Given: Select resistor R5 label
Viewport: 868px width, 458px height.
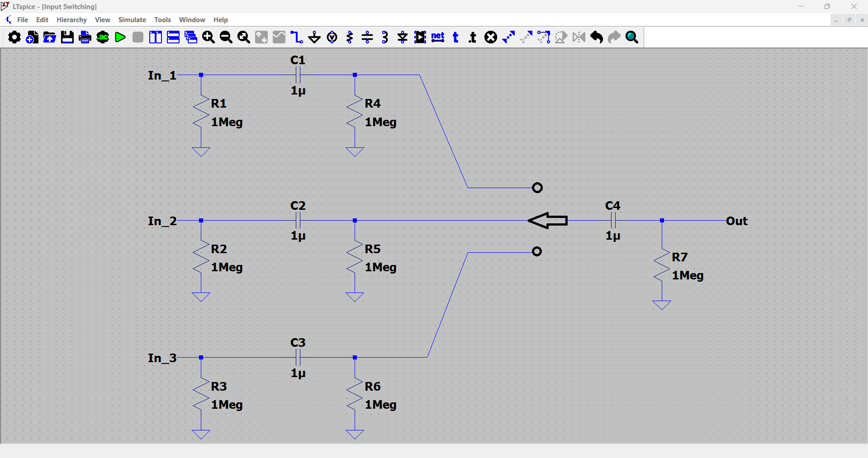Looking at the screenshot, I should [373, 249].
